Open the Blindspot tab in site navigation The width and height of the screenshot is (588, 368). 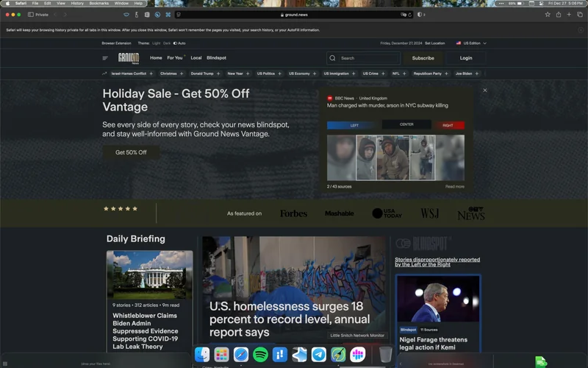pyautogui.click(x=216, y=58)
